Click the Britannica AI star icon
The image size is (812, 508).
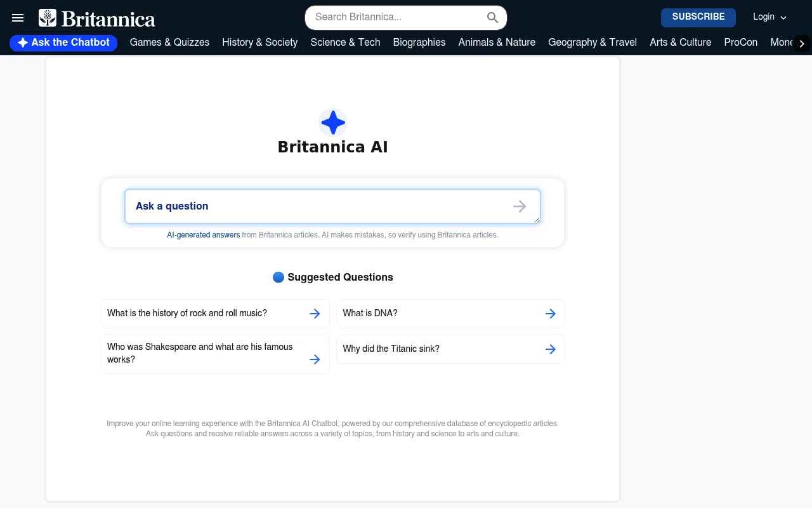click(332, 123)
